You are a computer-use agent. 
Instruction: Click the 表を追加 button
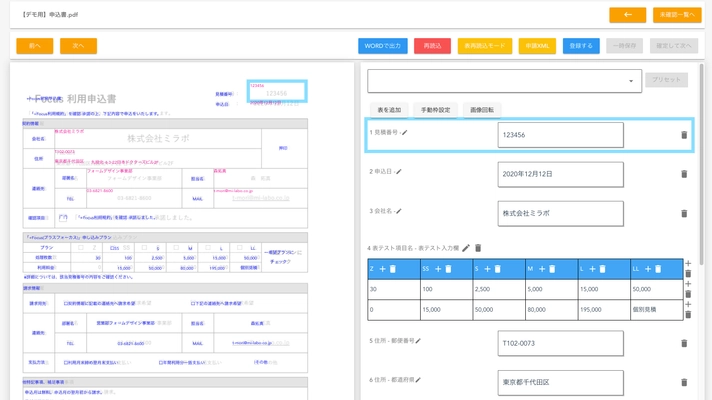click(x=389, y=110)
